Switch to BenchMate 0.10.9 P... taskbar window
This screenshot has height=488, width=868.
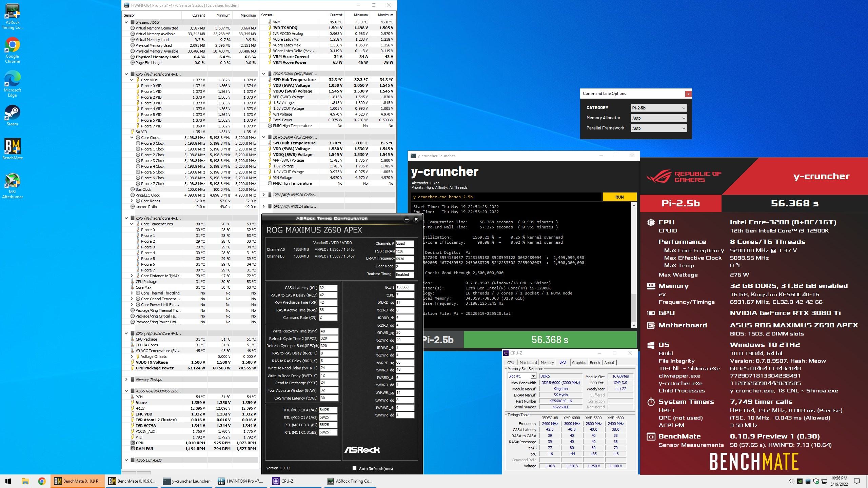[x=78, y=481]
